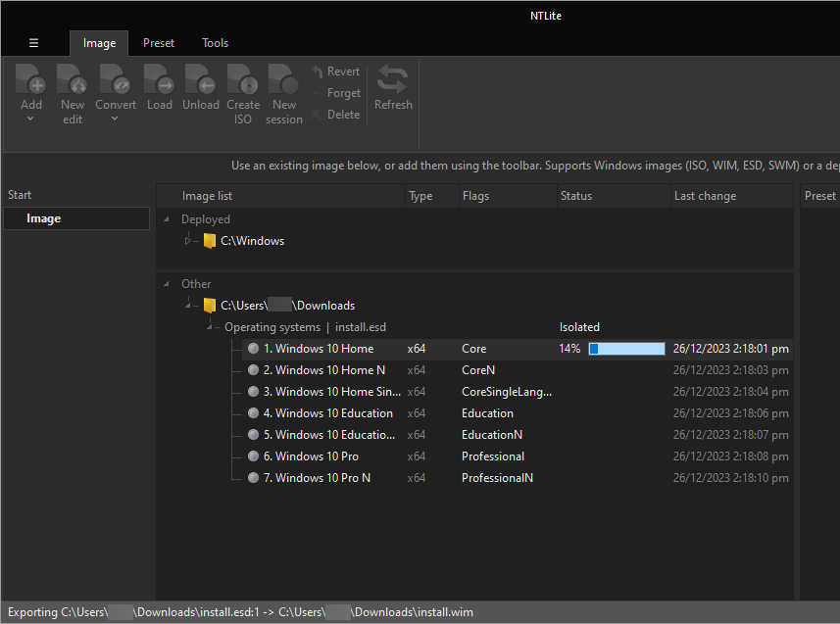
Task: Click the 26/12/2023 2:18:10 pm timestamp
Action: (x=731, y=478)
